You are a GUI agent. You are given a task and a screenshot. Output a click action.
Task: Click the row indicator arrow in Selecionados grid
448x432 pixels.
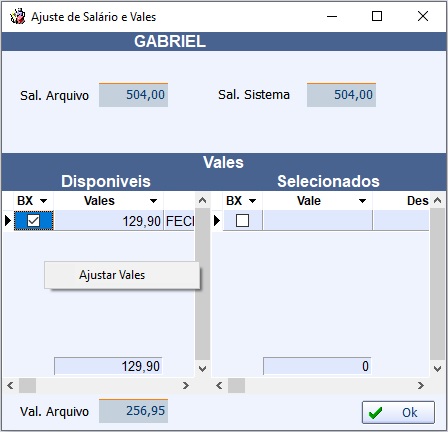[x=217, y=220]
